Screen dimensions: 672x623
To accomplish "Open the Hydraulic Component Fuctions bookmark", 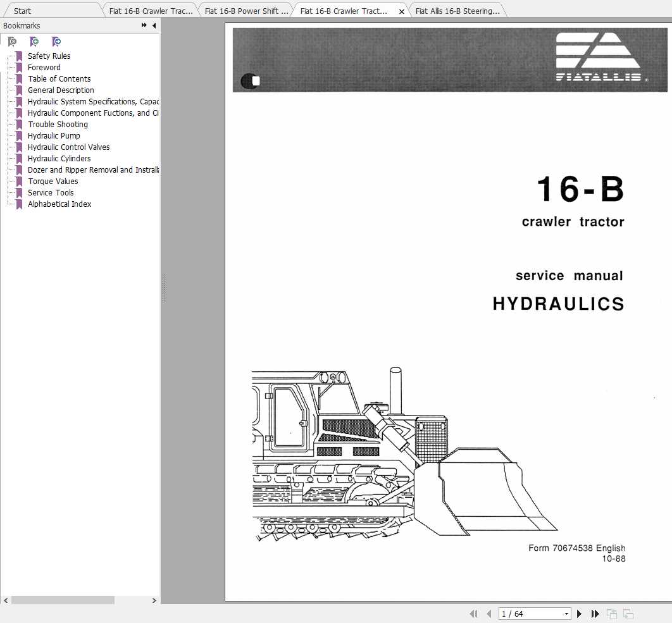I will (93, 113).
